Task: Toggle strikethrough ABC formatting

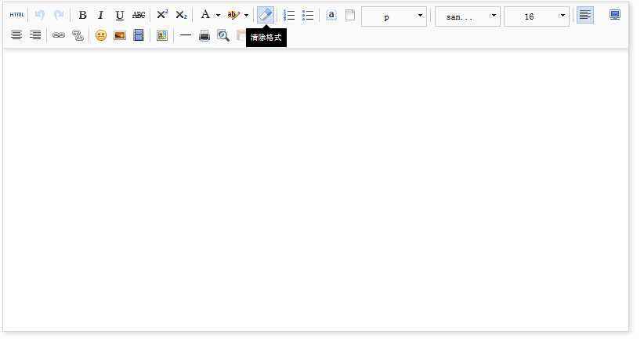Action: pyautogui.click(x=139, y=15)
